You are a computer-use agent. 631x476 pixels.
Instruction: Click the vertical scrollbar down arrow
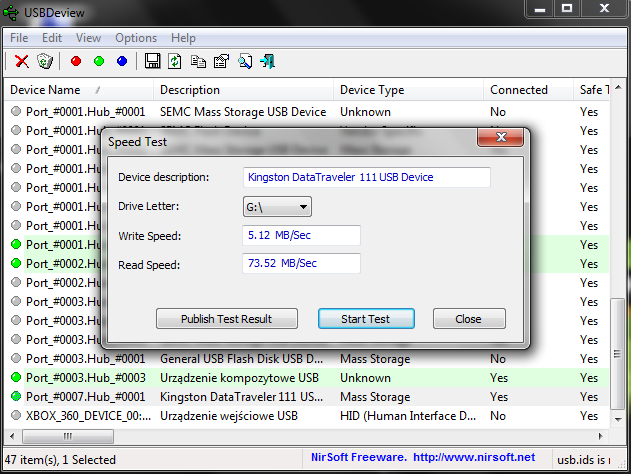[x=618, y=419]
